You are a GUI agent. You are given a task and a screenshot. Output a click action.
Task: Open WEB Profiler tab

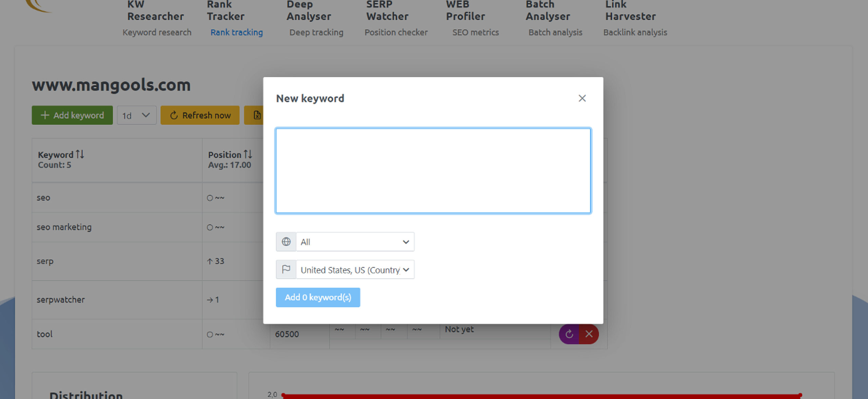click(465, 11)
